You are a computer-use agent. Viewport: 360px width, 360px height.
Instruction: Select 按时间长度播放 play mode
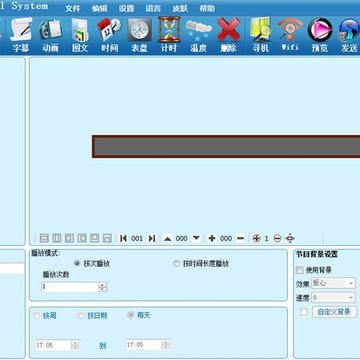pyautogui.click(x=176, y=264)
